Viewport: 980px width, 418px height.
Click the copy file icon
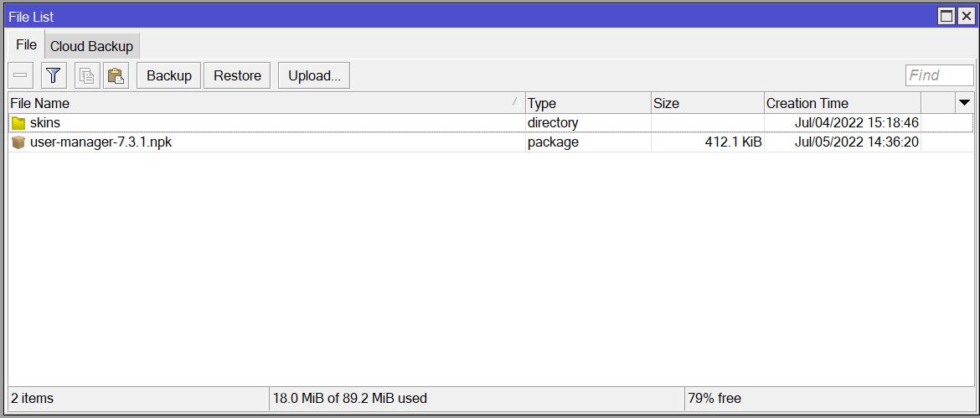[87, 75]
